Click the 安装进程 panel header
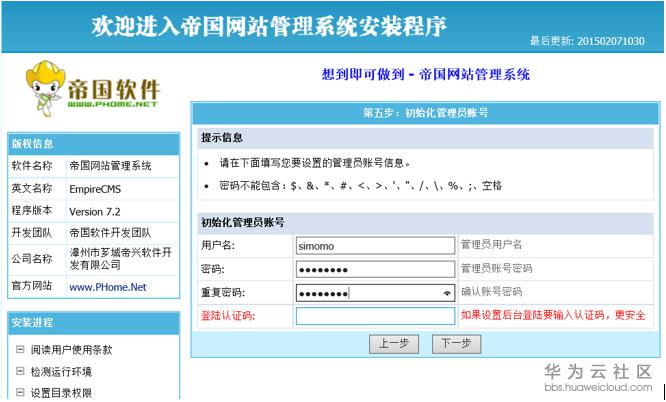 coord(93,323)
